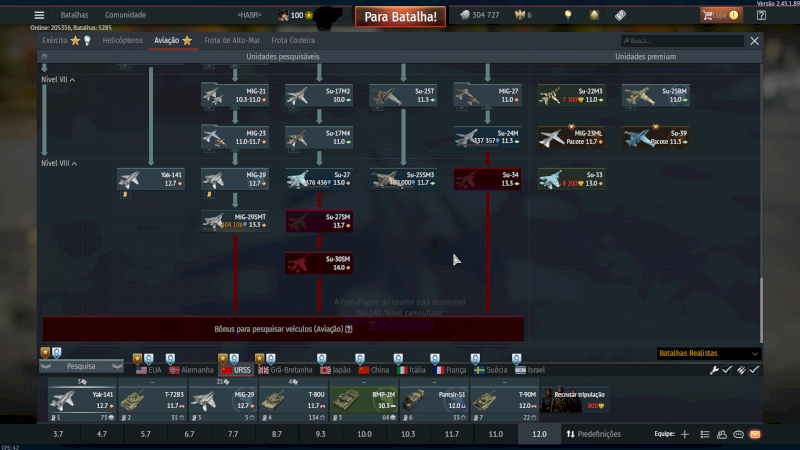Open the hamburger main menu

pos(39,15)
